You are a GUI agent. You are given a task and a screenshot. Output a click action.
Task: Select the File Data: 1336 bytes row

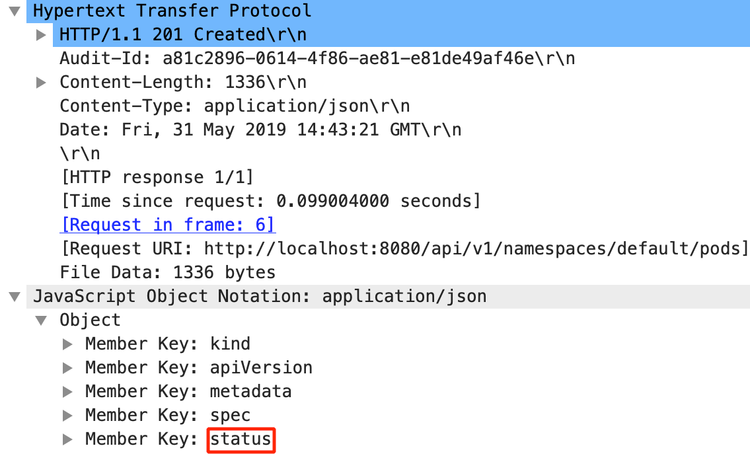[x=167, y=272]
